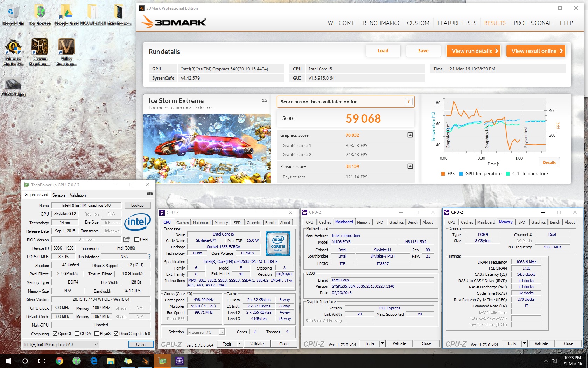Open the PROFESSIONAL tab in 3DMark
This screenshot has height=368, width=588.
click(533, 23)
